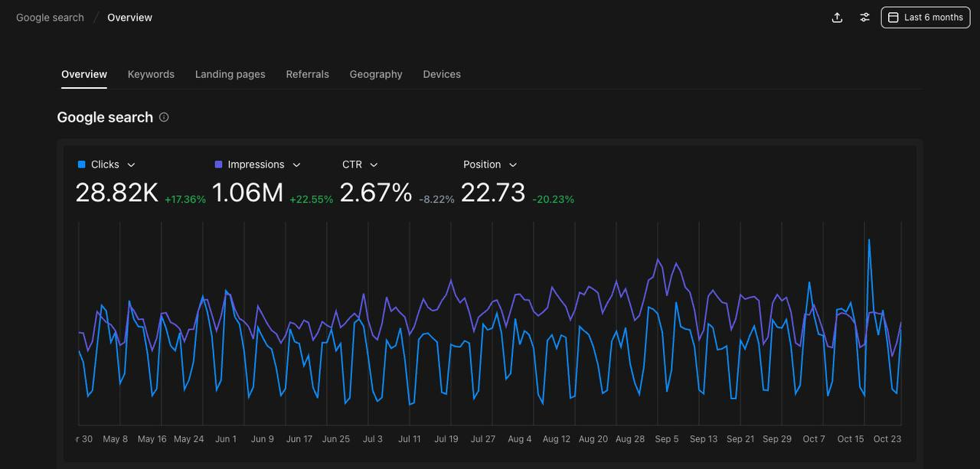Open the filter adjustments icon near date range

(x=864, y=17)
